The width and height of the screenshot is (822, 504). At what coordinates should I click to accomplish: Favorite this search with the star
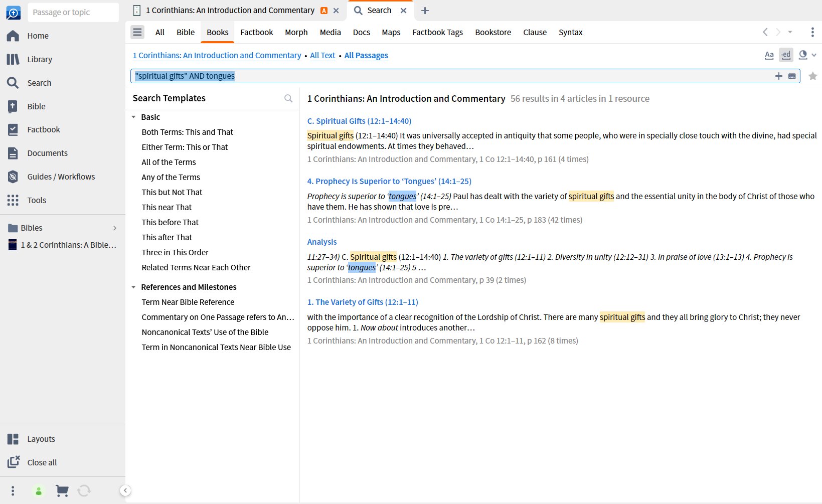[x=813, y=76]
